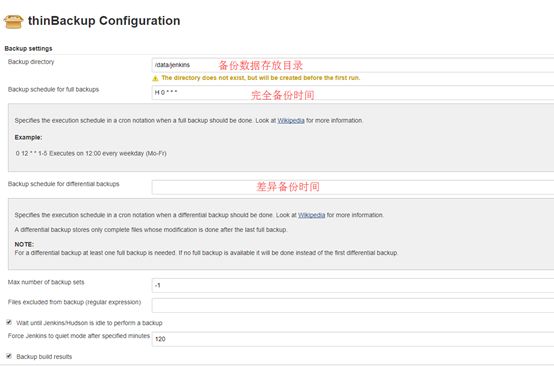Click the Backup settings section label
Image resolution: width=554 pixels, height=366 pixels.
click(28, 48)
